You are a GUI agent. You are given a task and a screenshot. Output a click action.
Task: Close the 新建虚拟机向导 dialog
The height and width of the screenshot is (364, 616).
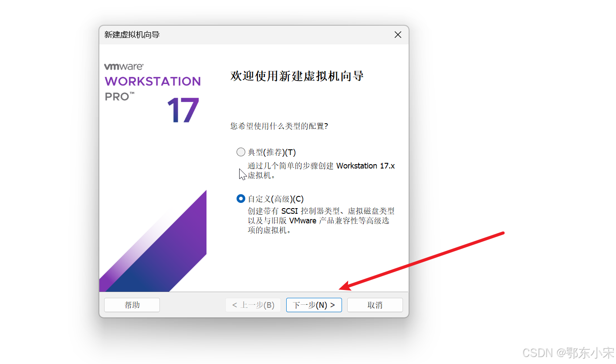pos(398,35)
